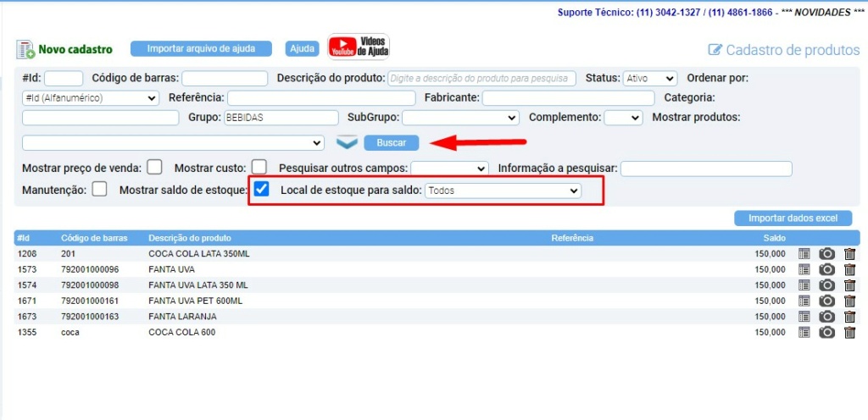
Task: Click the Descrição do produto search field
Action: pyautogui.click(x=482, y=79)
